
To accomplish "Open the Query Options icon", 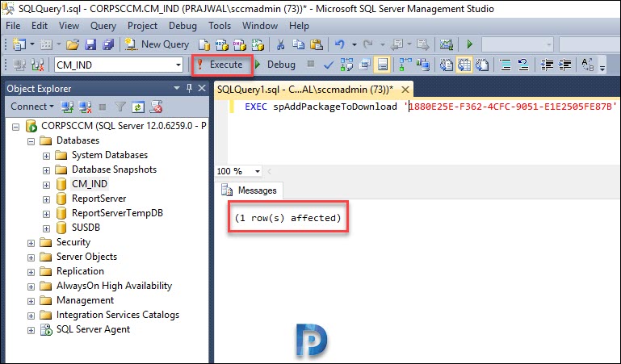I will (364, 65).
